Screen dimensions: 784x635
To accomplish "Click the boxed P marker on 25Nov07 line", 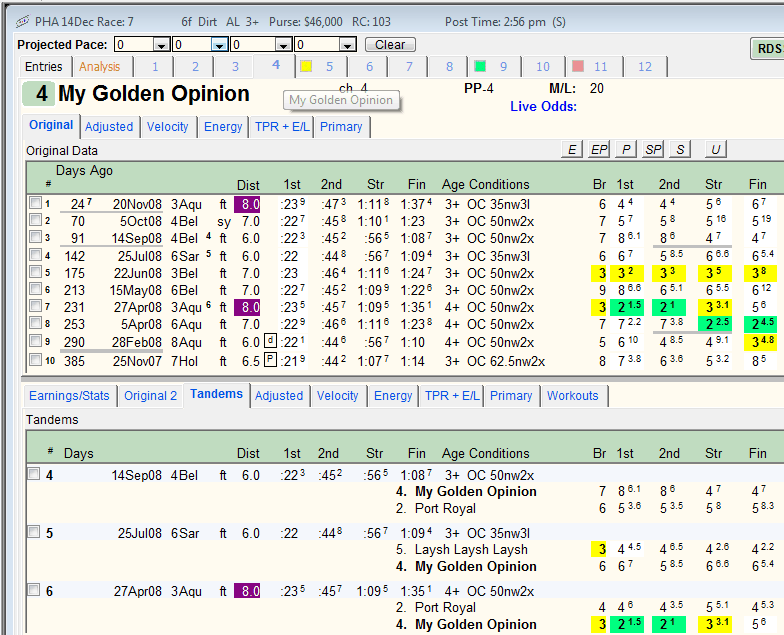I will click(270, 360).
